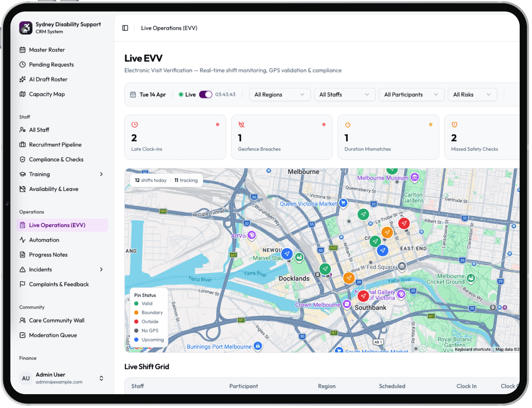Open the All Participants dropdown
Image resolution: width=532 pixels, height=408 pixels.
(411, 95)
